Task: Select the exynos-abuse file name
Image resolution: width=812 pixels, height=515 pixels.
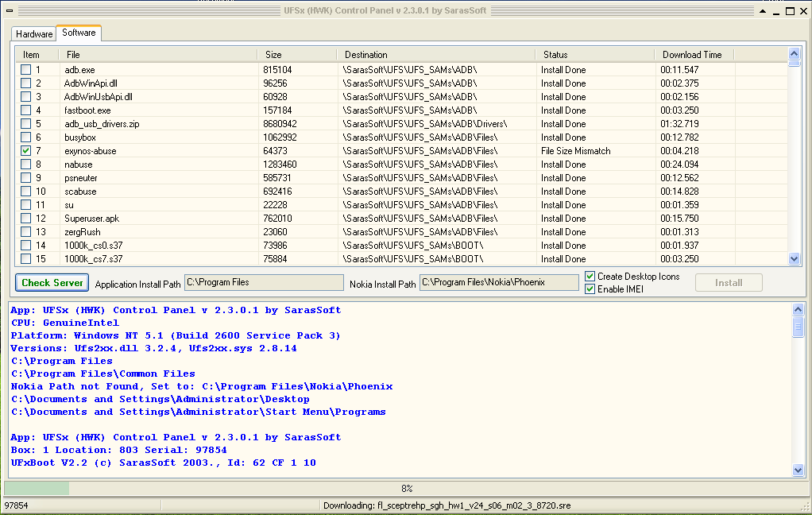Action: tap(90, 151)
